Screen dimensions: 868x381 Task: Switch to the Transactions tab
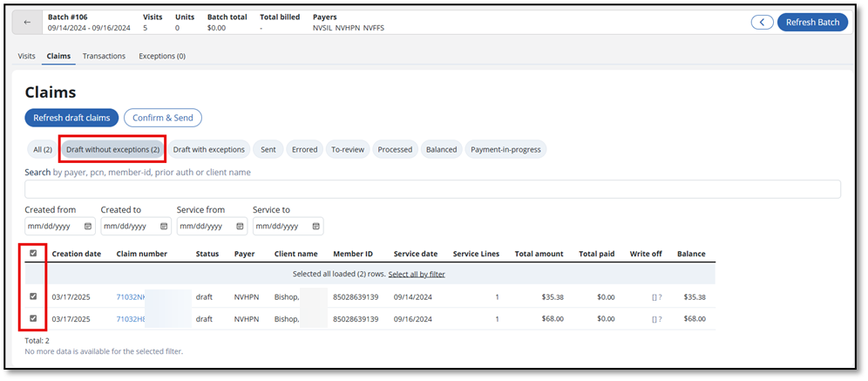click(x=104, y=56)
